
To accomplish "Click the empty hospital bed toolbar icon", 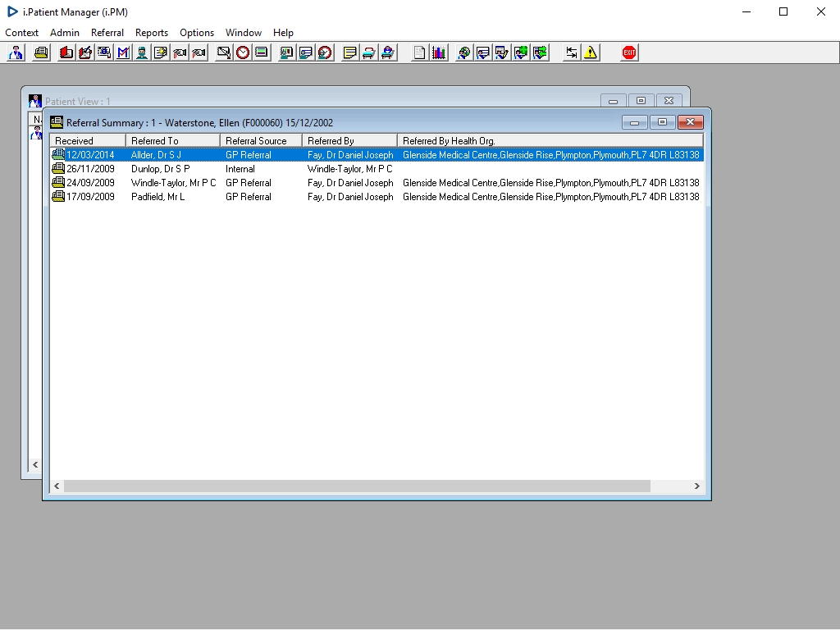I will [x=368, y=52].
